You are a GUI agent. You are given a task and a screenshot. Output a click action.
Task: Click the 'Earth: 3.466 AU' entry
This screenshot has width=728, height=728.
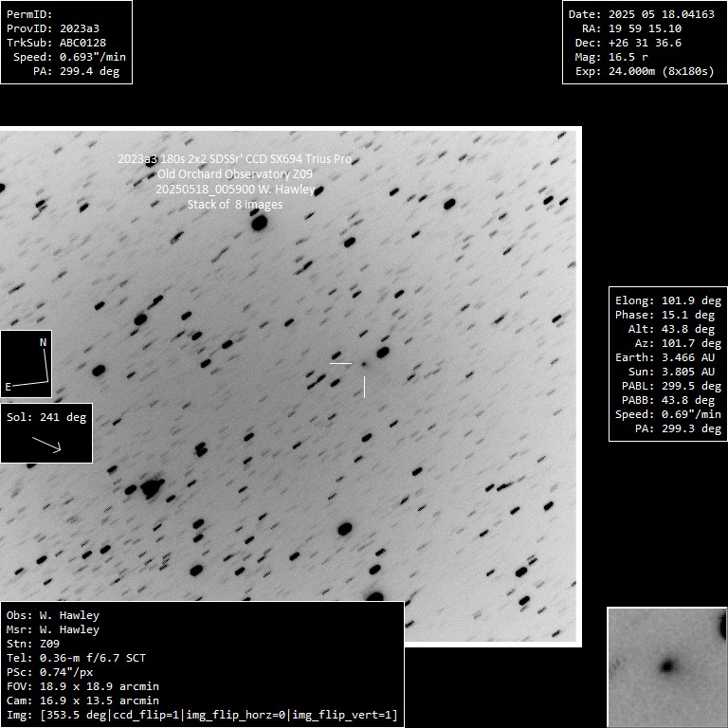pos(664,357)
